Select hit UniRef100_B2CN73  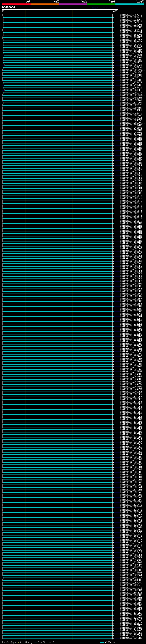pos(131,105)
